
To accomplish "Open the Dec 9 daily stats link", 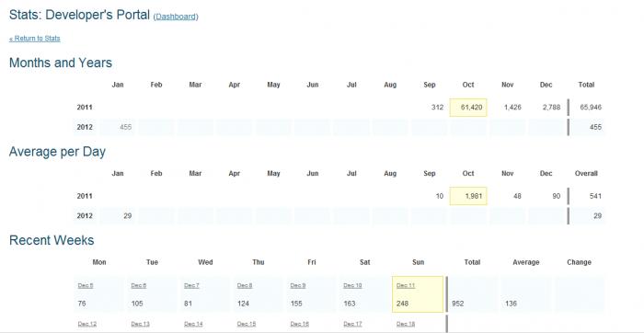I will [298, 285].
